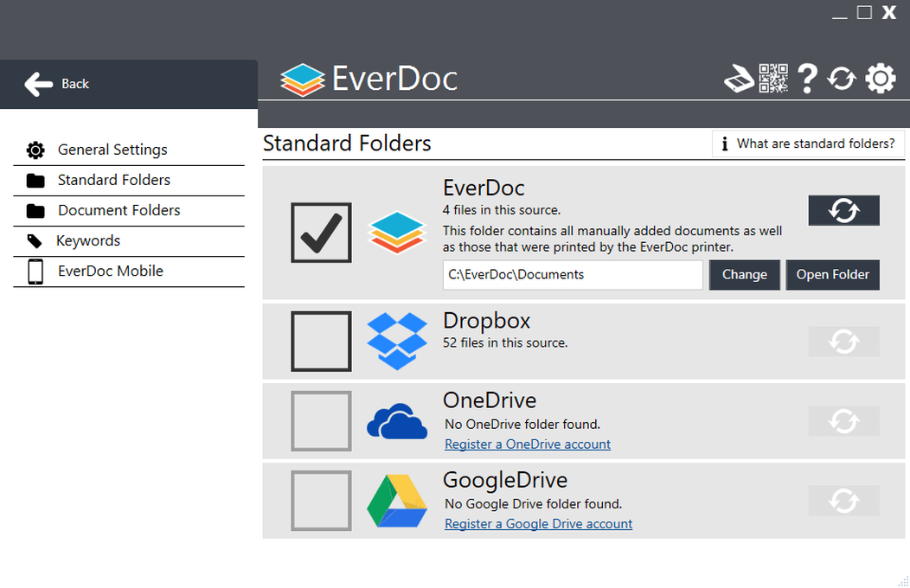910x588 pixels.
Task: Click the Keywords tag icon
Action: point(35,240)
